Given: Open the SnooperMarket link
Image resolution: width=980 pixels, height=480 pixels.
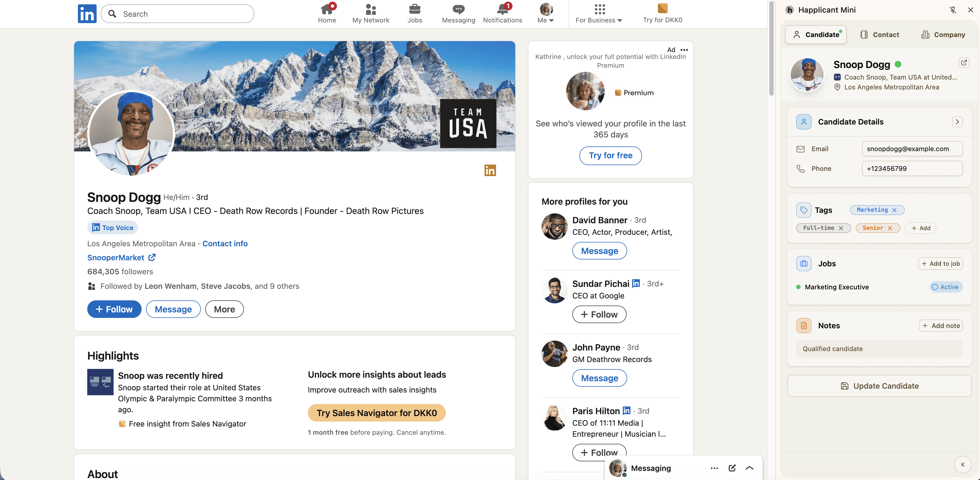Looking at the screenshot, I should pos(116,258).
